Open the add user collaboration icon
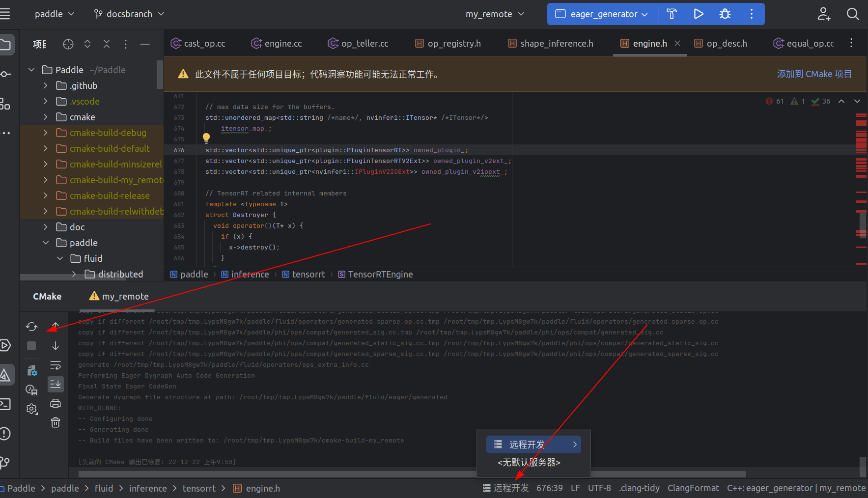The image size is (868, 498). click(x=823, y=14)
